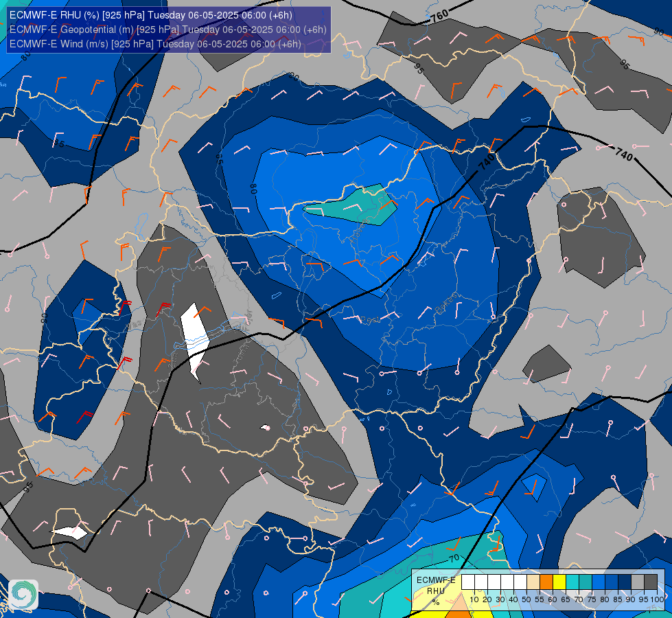
Task: Pick the cyan 65–70 legend swatch
Action: click(x=572, y=582)
